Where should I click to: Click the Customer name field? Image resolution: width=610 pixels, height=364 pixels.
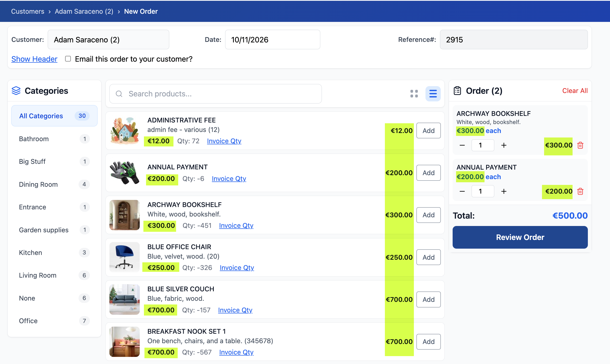click(x=108, y=40)
